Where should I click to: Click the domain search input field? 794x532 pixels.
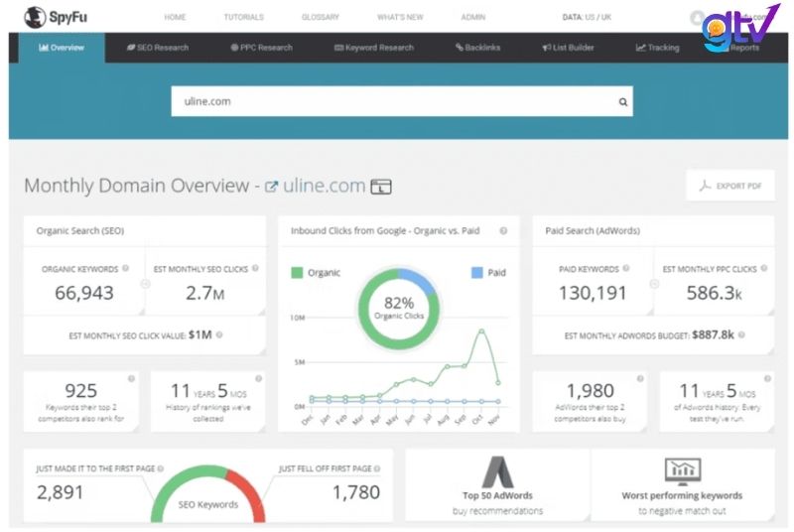pos(392,101)
